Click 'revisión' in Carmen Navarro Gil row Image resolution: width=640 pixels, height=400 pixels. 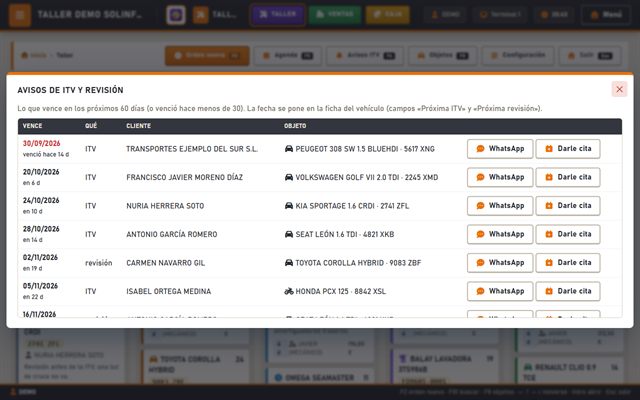(98, 263)
